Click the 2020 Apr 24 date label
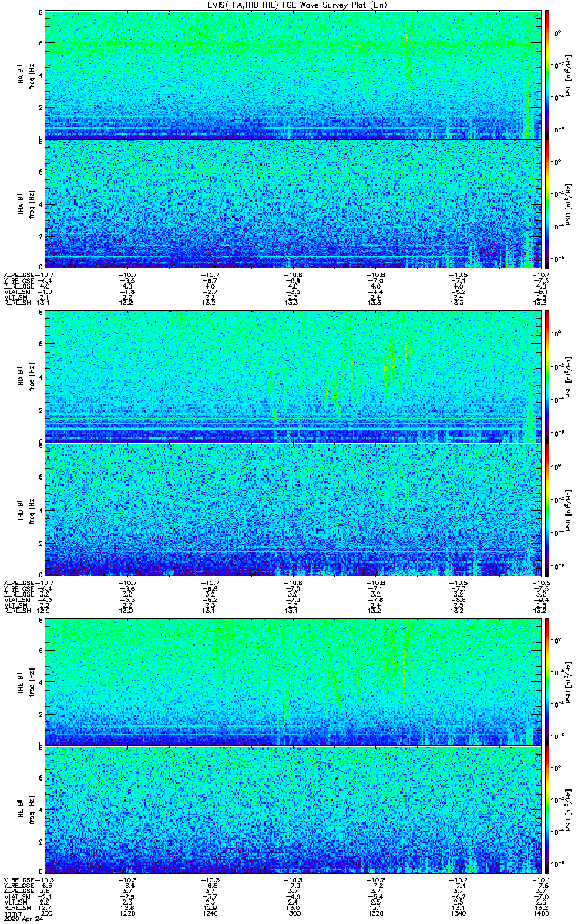Viewport: 578px width, 924px height. 21,919
